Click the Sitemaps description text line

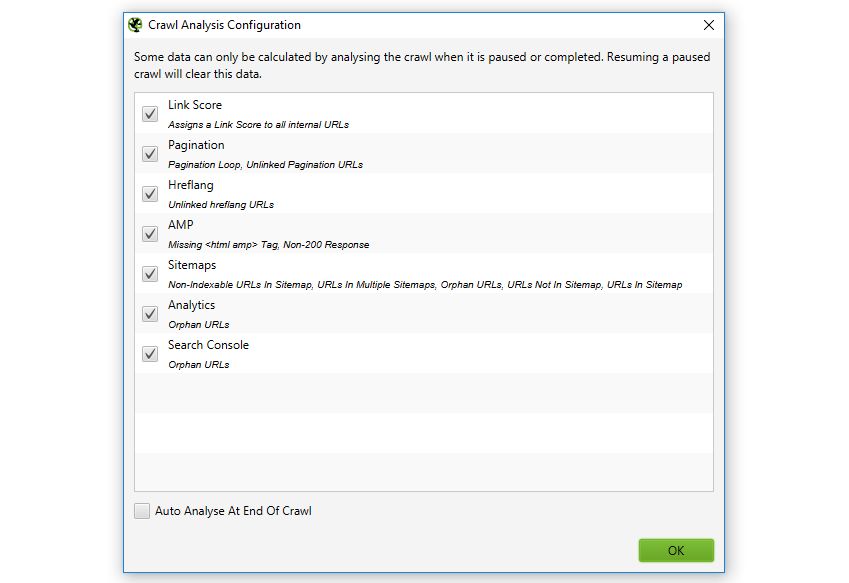click(425, 285)
